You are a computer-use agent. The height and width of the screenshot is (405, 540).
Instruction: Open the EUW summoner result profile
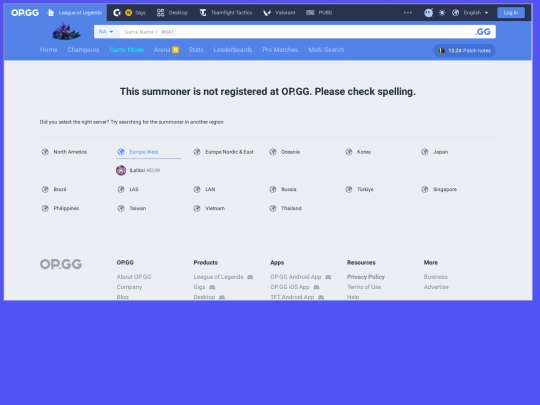[138, 170]
